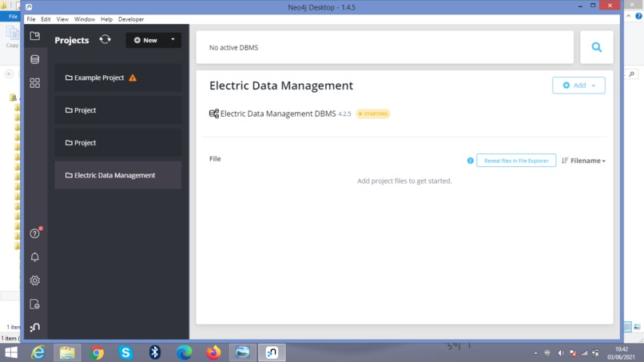Open the DBMS database sidebar icon
This screenshot has height=362, width=644.
coord(35,60)
